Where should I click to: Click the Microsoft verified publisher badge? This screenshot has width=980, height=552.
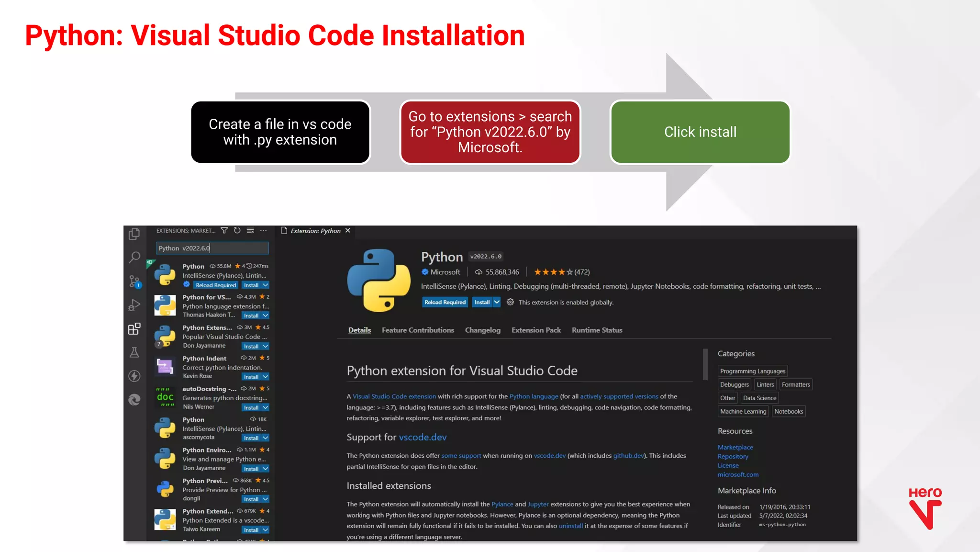(x=425, y=272)
